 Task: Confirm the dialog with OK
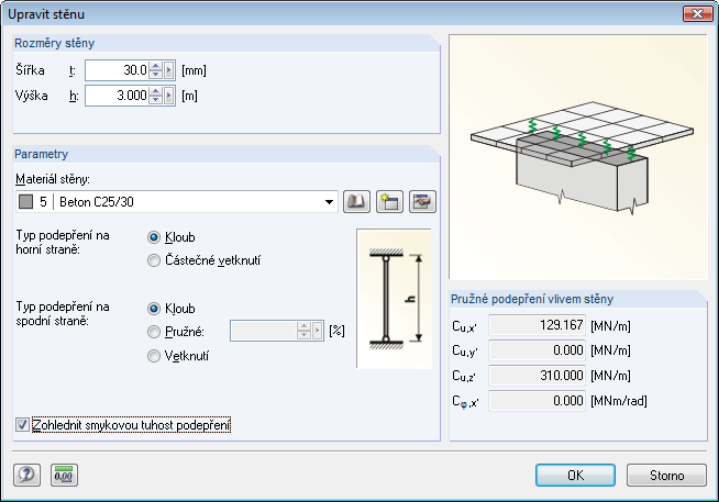pos(575,475)
